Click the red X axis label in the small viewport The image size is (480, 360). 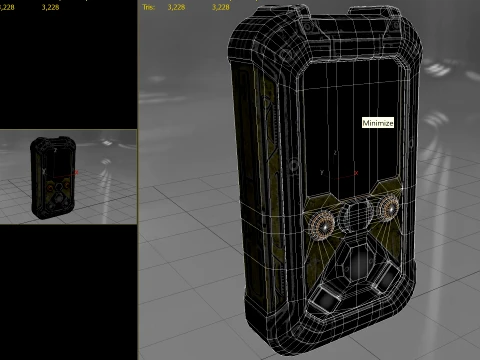(x=76, y=172)
